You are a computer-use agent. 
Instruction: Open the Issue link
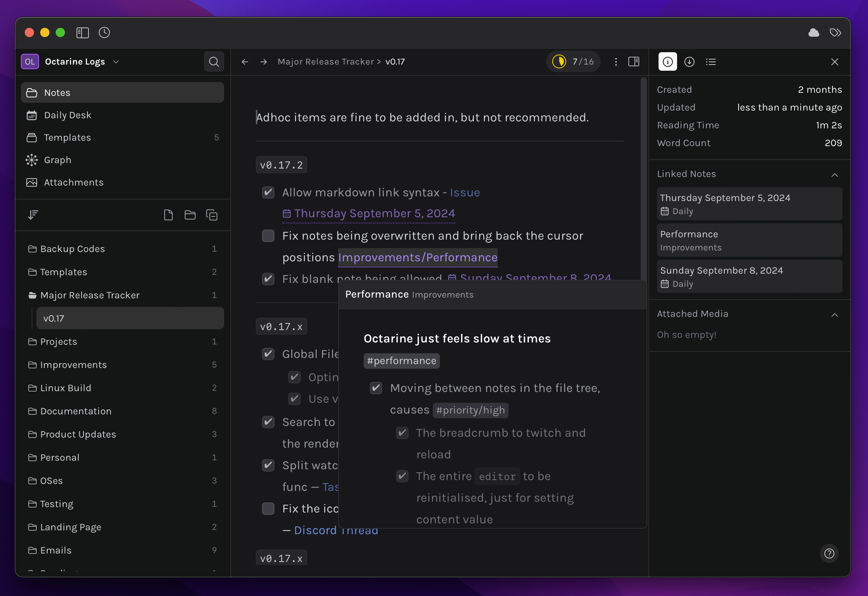tap(465, 192)
